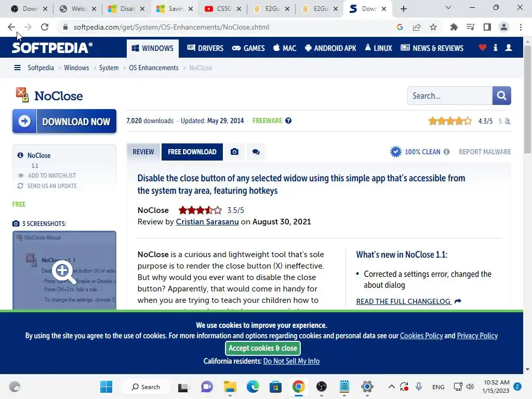Click the Softpedia logo
The height and width of the screenshot is (399, 532).
[52, 48]
